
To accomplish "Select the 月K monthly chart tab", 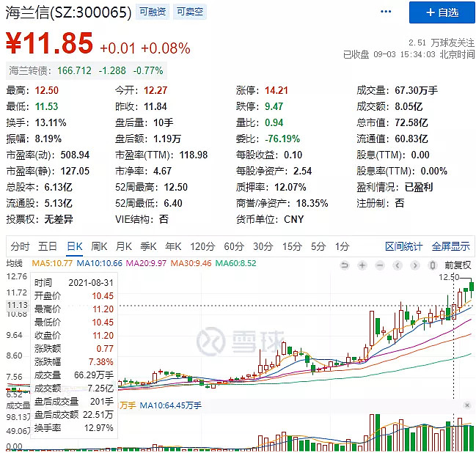I will [x=124, y=246].
